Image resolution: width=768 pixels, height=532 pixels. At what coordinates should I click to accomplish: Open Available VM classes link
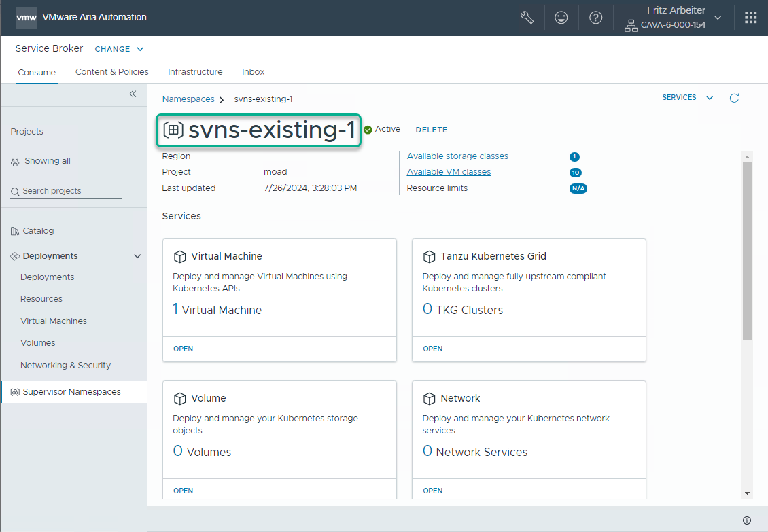coord(449,171)
